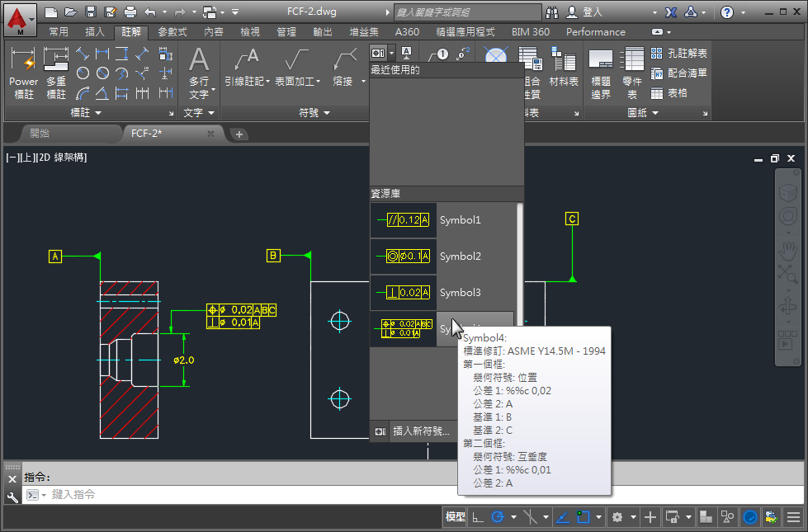
Task: Insert Symbol2 concentricity feature control frame
Action: click(x=442, y=256)
